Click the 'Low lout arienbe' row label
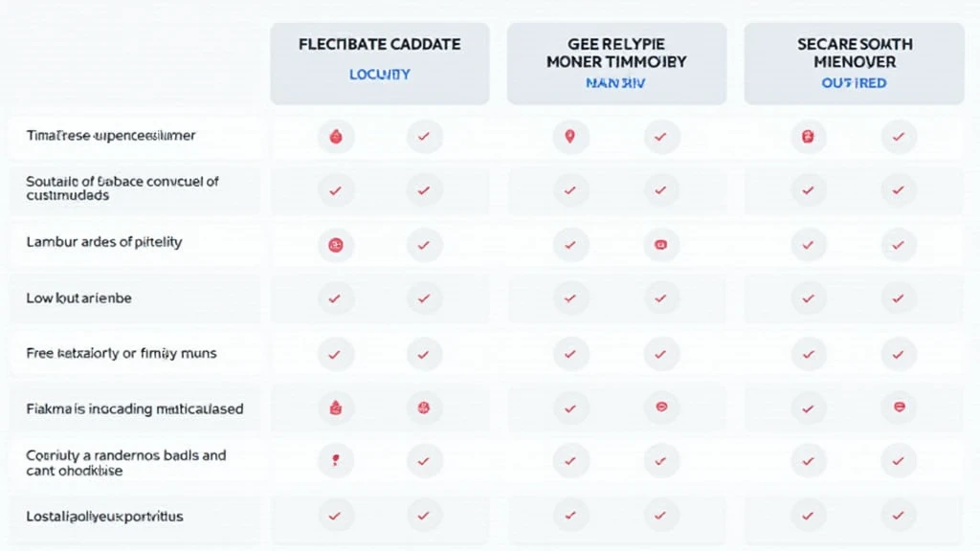Image resolution: width=980 pixels, height=551 pixels. (x=79, y=298)
